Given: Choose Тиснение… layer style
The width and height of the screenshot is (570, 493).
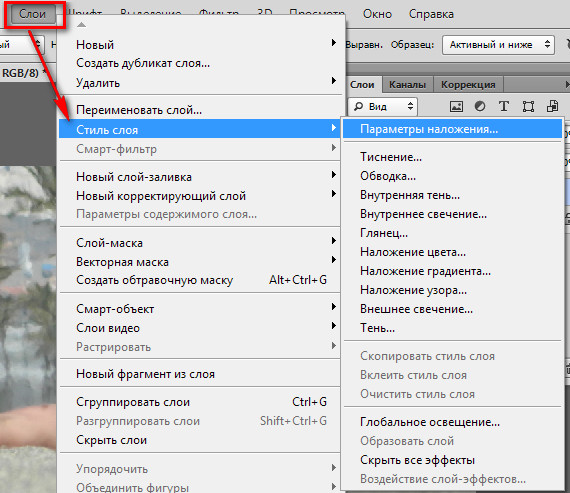Looking at the screenshot, I should click(x=453, y=157).
